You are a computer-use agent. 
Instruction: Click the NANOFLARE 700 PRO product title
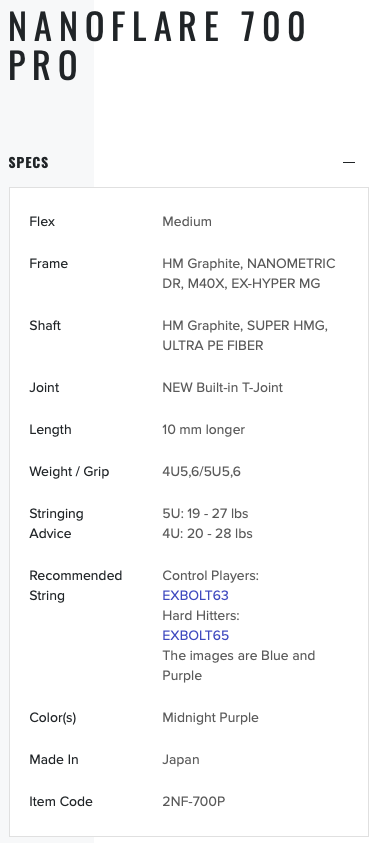point(158,45)
